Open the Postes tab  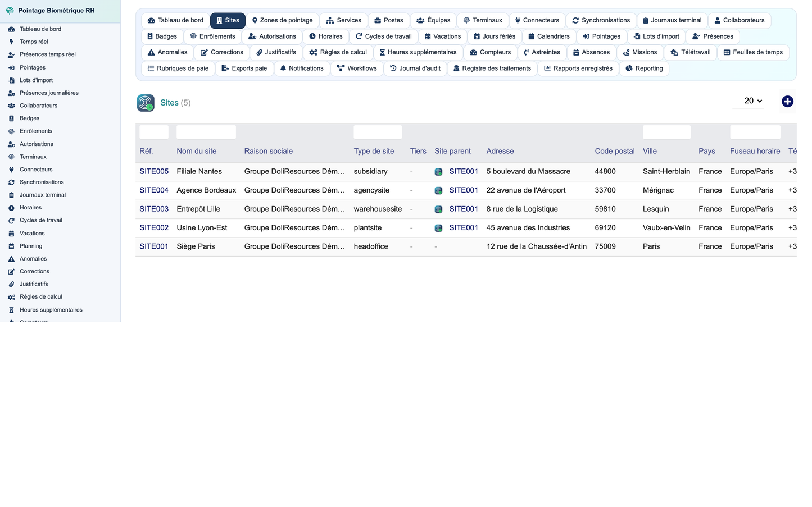(x=389, y=20)
